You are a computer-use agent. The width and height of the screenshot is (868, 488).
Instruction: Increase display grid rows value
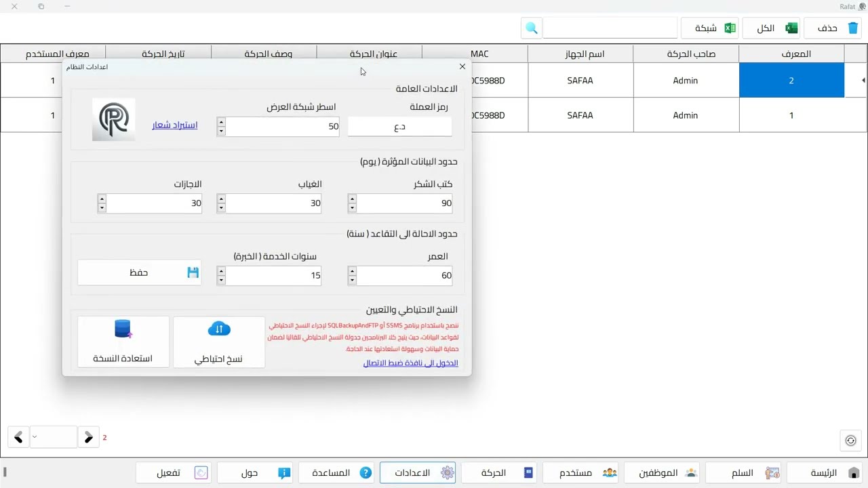pos(221,122)
